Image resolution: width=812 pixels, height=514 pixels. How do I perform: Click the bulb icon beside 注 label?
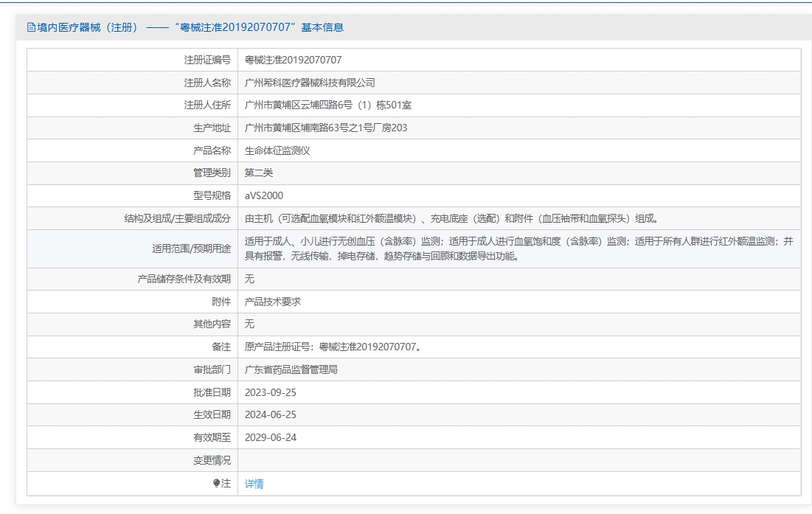217,483
